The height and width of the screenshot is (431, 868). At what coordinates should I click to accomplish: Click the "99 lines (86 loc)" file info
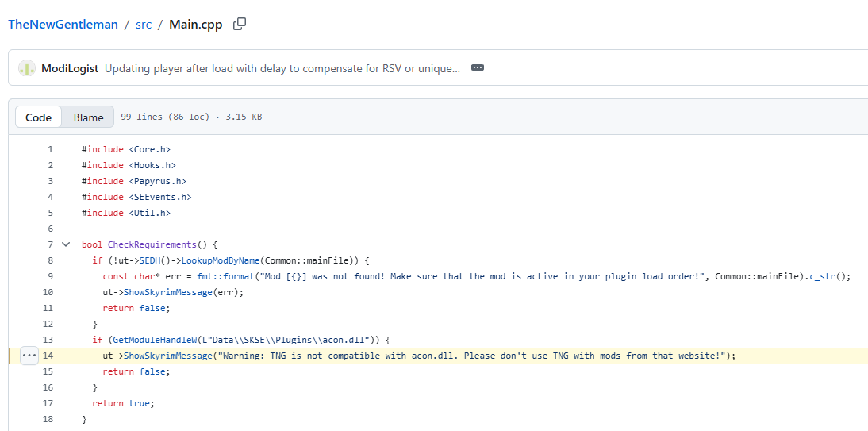(166, 117)
